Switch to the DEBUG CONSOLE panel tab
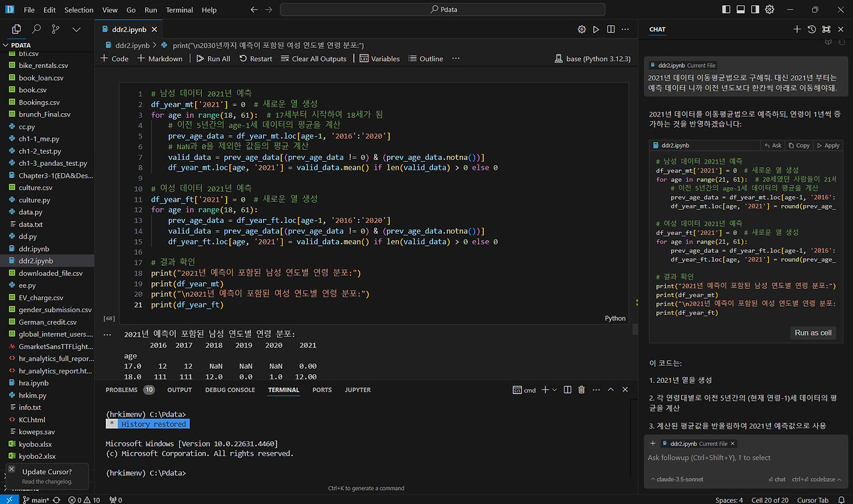853x504 pixels. tap(230, 390)
